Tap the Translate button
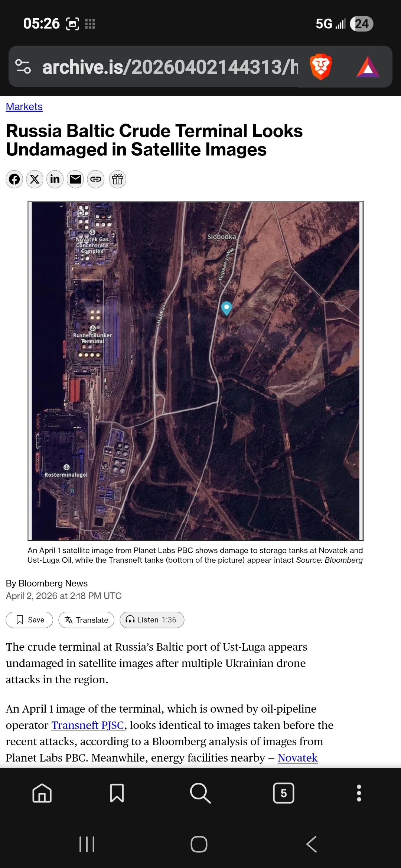Viewport: 401px width, 868px height. (x=86, y=620)
